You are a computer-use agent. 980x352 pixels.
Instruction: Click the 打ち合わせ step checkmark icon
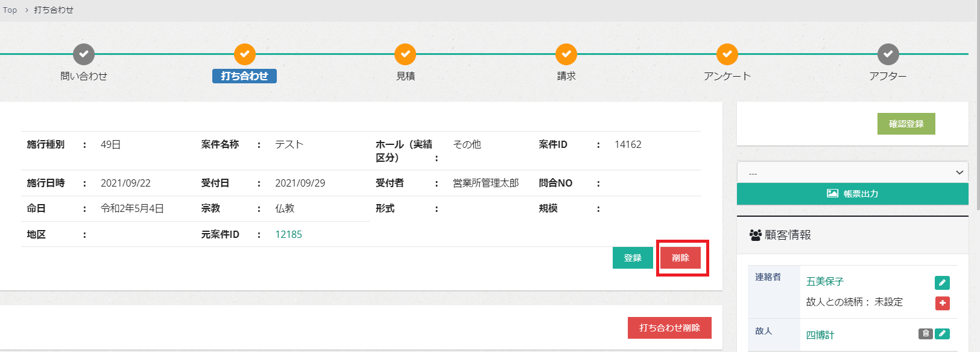point(245,54)
